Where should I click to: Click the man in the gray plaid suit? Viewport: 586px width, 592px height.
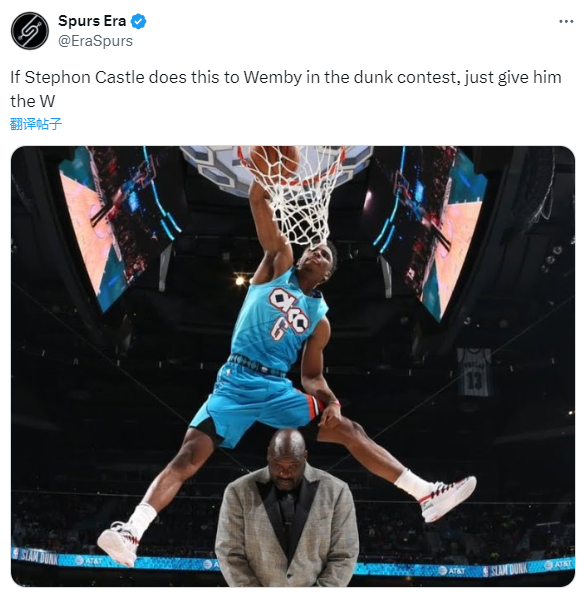pos(286,508)
